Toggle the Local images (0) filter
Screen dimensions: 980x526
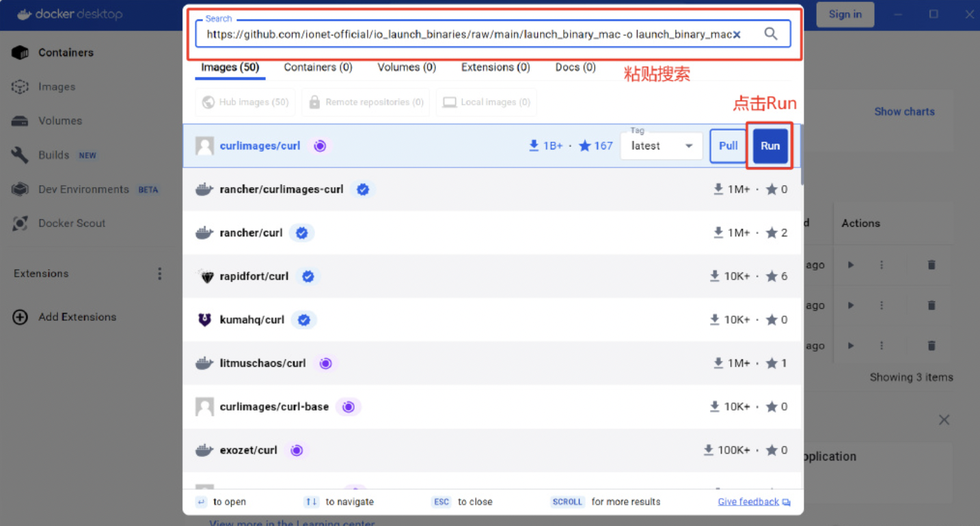pos(486,102)
